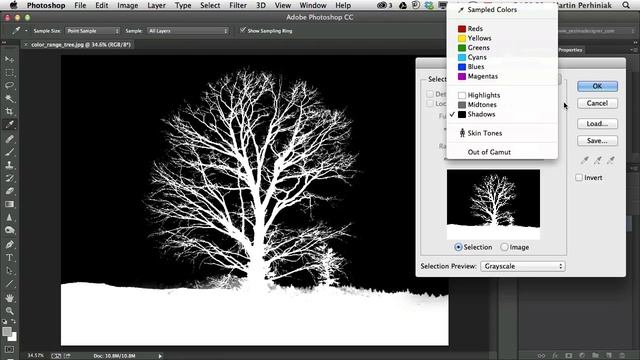640x360 pixels.
Task: Select the Line shape tool
Action: point(9,284)
